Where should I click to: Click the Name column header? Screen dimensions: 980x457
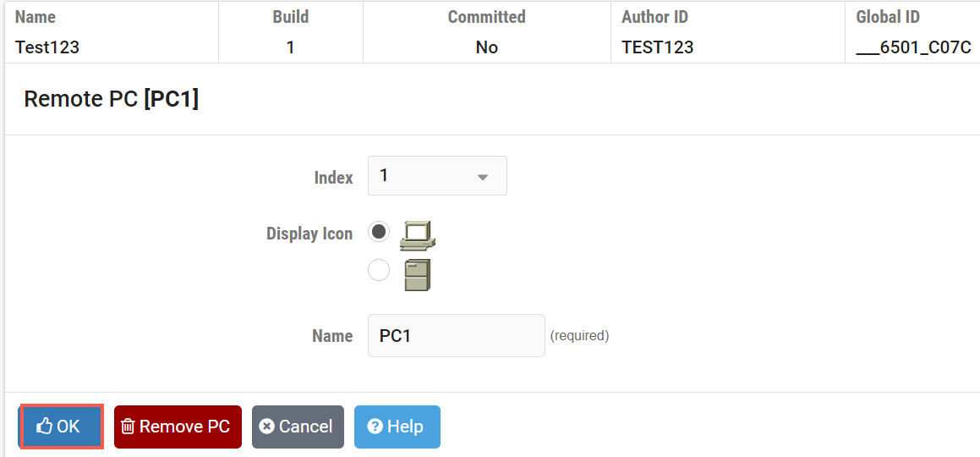(36, 17)
